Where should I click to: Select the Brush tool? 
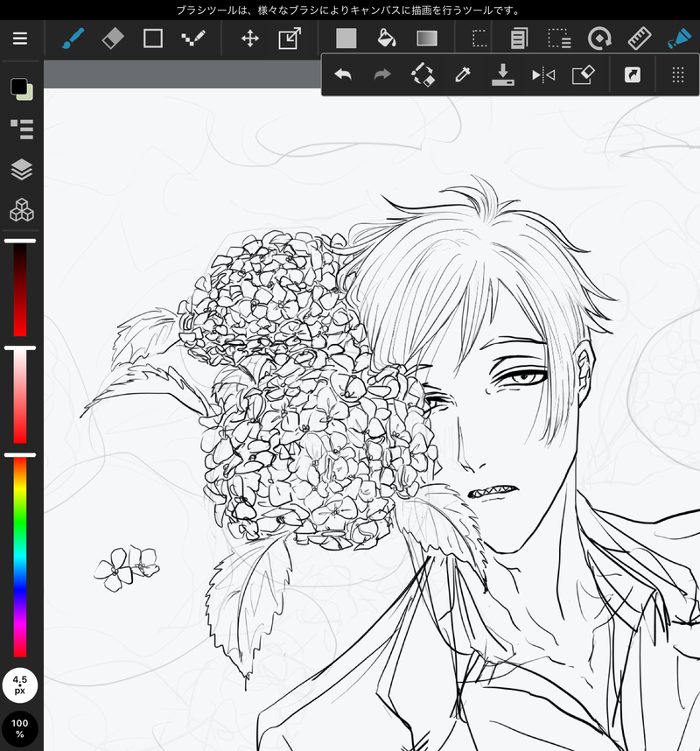(73, 39)
